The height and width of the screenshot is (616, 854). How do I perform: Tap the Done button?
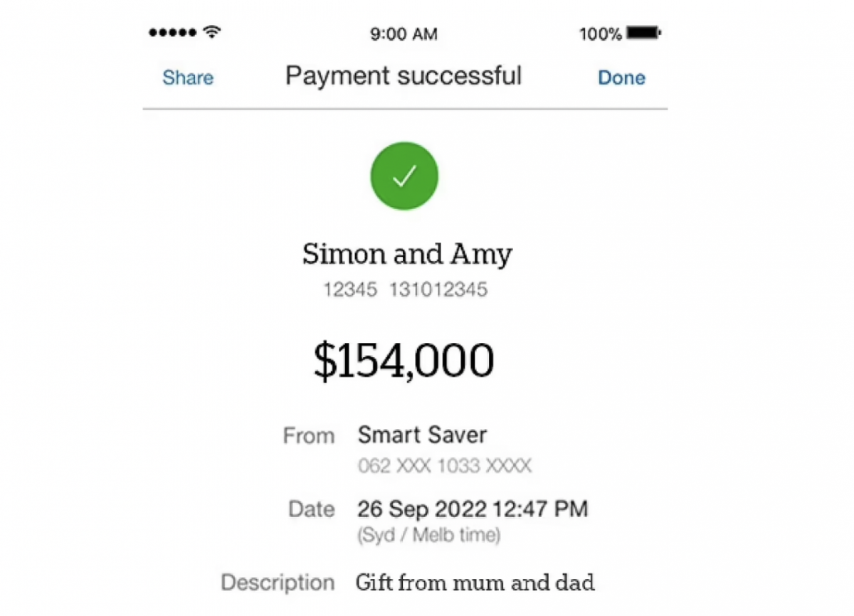click(x=621, y=78)
